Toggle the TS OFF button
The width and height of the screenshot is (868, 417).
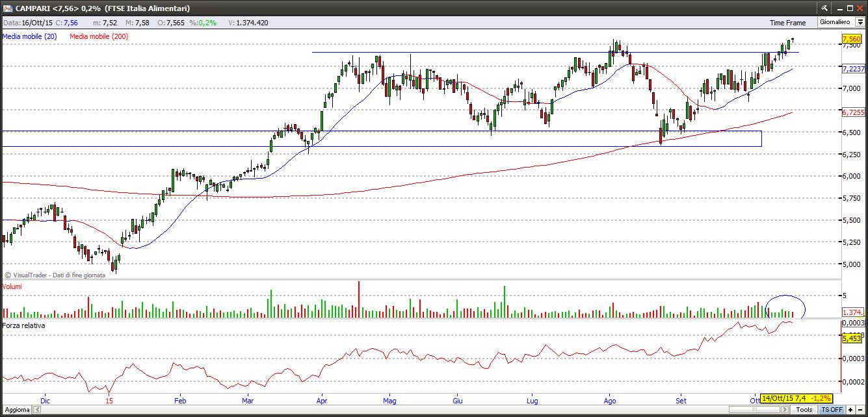pos(832,410)
